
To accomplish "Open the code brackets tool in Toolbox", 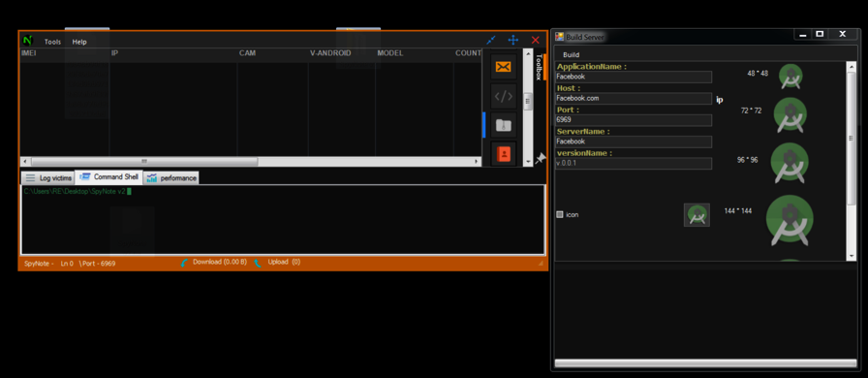I will click(x=503, y=97).
